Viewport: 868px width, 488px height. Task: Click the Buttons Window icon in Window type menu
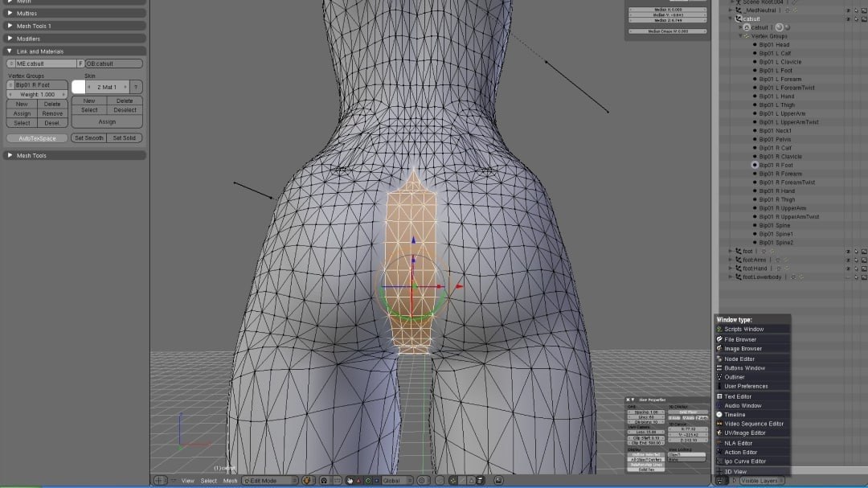click(x=719, y=367)
